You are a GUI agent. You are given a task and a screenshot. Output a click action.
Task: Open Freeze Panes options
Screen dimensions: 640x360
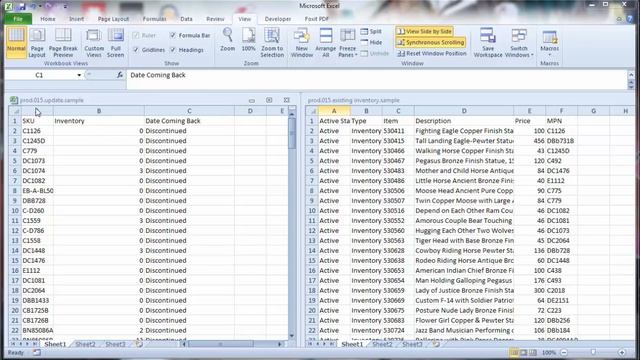348,42
